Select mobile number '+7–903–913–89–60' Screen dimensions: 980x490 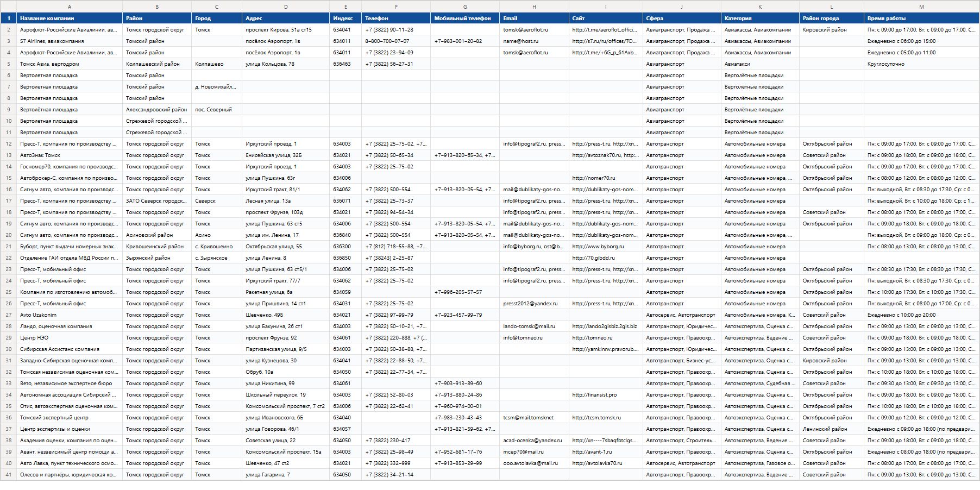(465, 384)
